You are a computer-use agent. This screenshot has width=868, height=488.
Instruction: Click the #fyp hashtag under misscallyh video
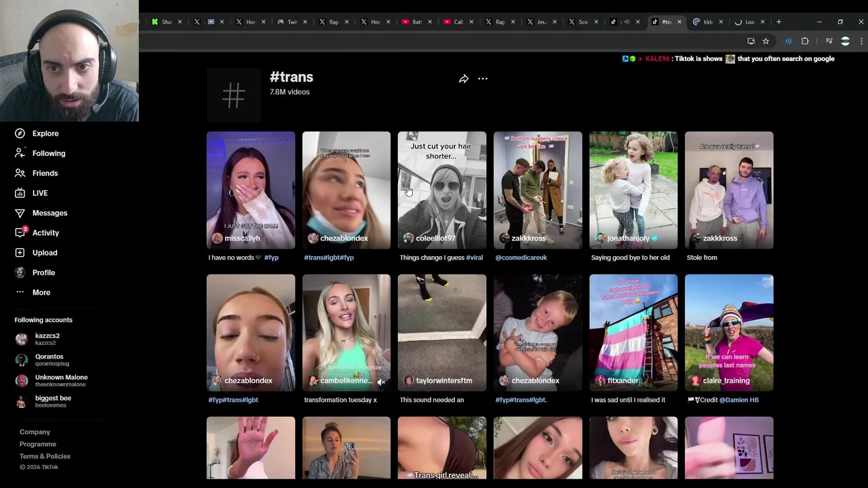click(271, 258)
